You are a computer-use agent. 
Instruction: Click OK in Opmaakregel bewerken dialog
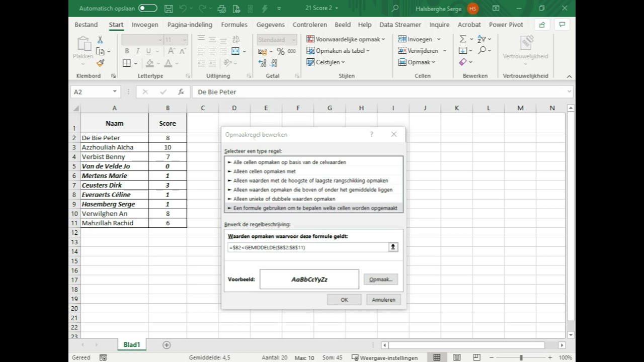(344, 300)
